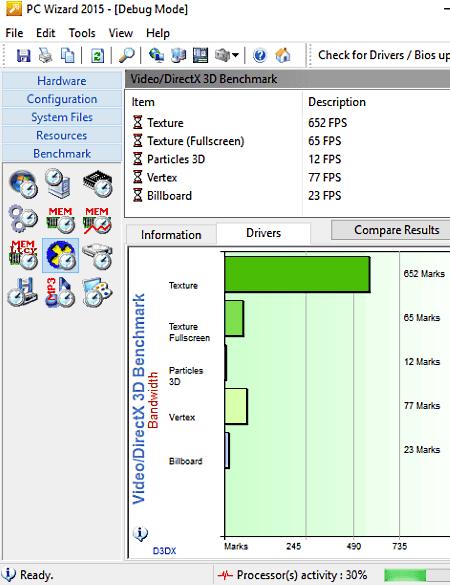Select the gears benchmark icon
The height and width of the screenshot is (585, 450).
point(24,219)
